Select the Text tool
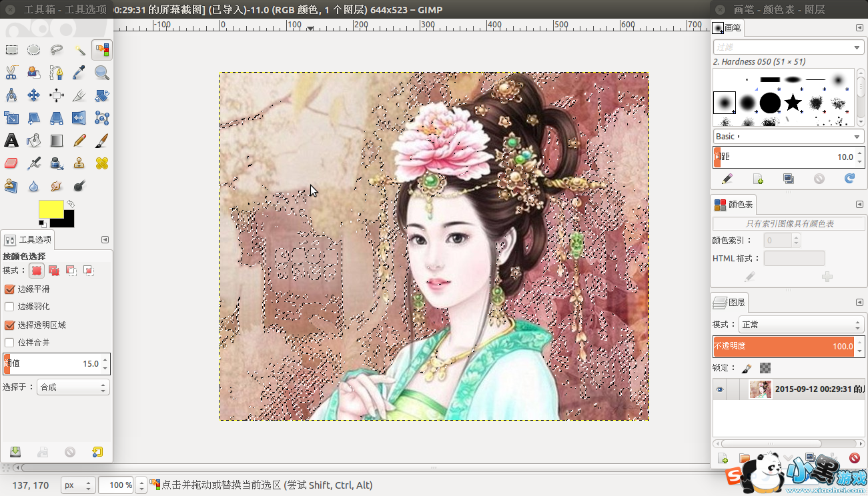The width and height of the screenshot is (868, 496). pyautogui.click(x=11, y=141)
